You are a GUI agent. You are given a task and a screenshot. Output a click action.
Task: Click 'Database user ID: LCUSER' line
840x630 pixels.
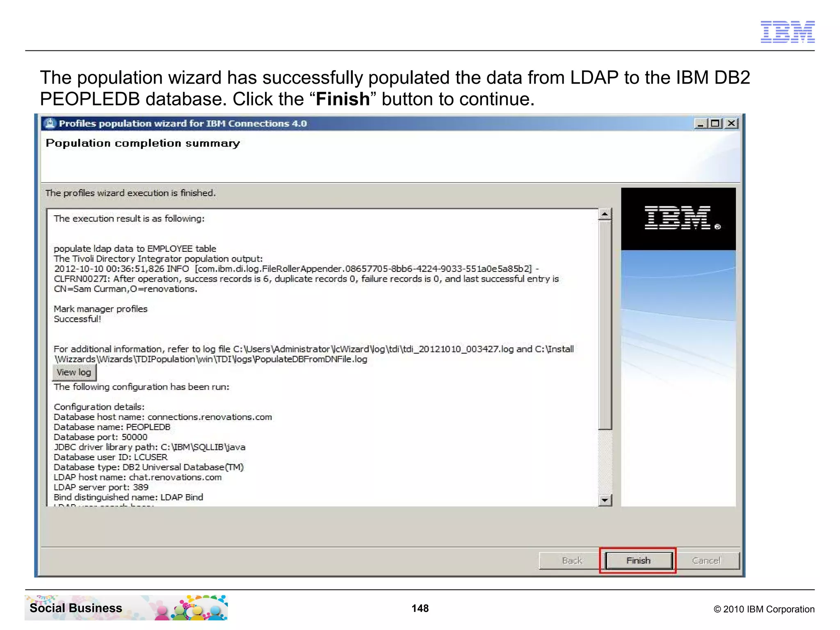(111, 457)
